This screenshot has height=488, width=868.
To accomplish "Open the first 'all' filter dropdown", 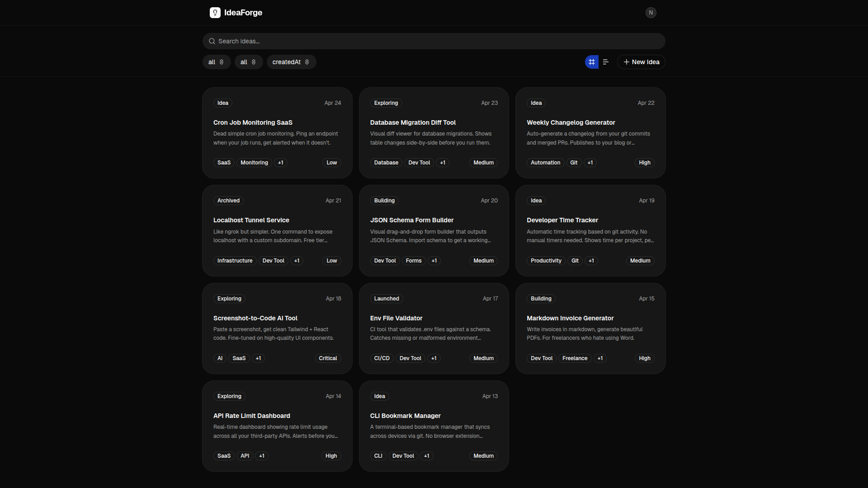I will click(x=216, y=62).
